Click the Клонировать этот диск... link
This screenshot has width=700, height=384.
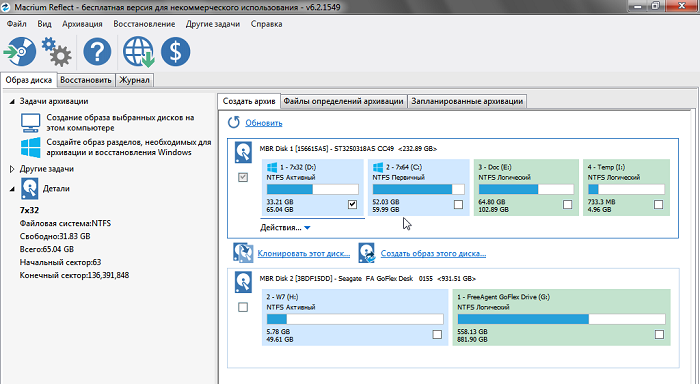tap(304, 254)
